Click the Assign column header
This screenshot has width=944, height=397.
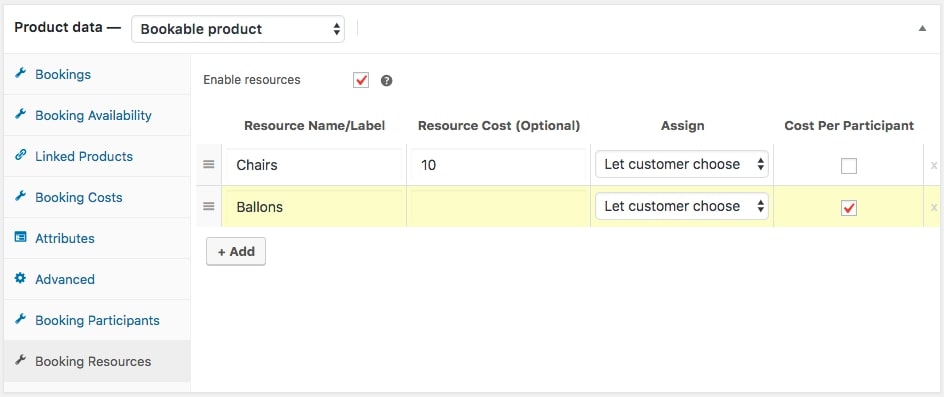click(x=682, y=126)
